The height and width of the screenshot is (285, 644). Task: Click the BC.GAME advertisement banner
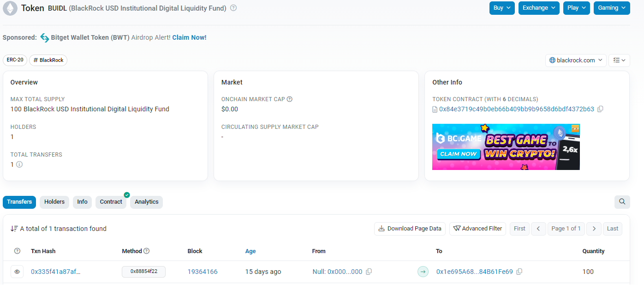pyautogui.click(x=506, y=147)
